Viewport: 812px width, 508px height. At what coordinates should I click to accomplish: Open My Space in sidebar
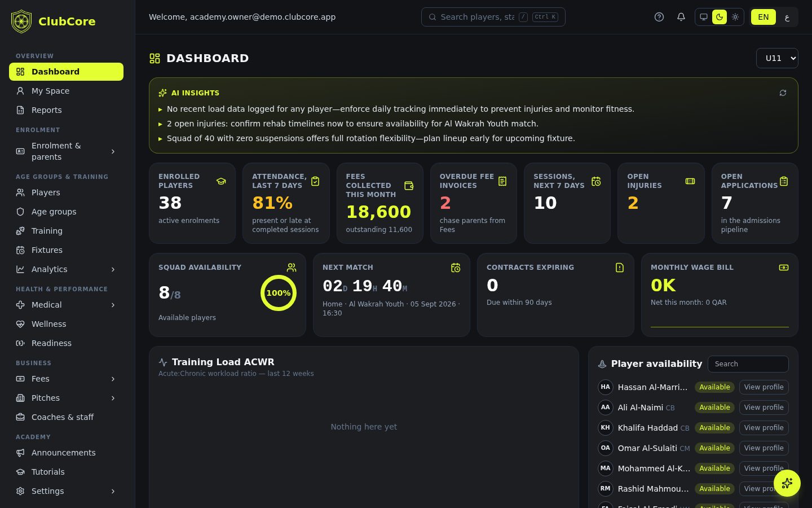pyautogui.click(x=66, y=91)
